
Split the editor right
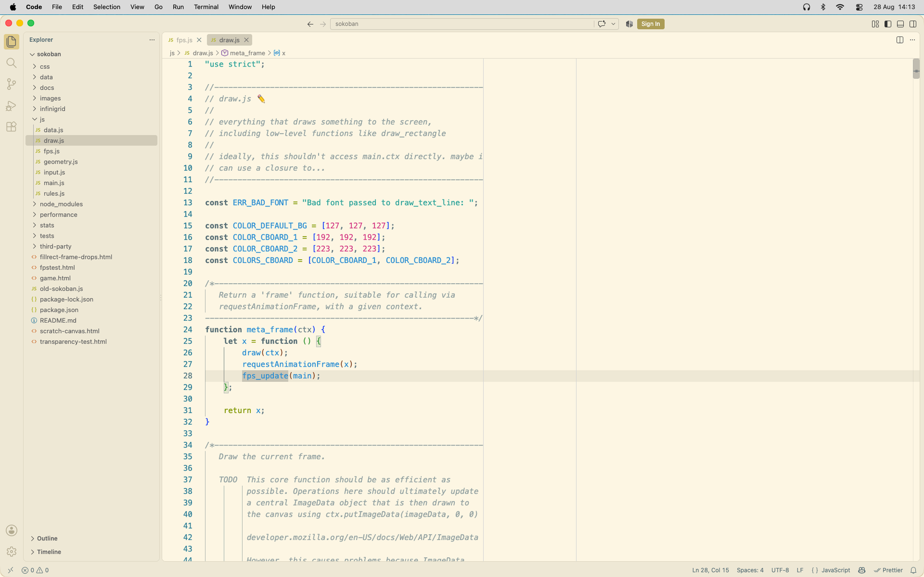[x=900, y=40]
